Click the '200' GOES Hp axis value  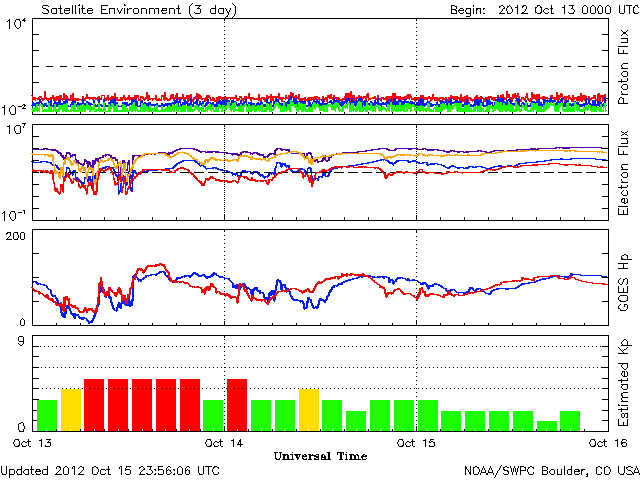(x=16, y=236)
